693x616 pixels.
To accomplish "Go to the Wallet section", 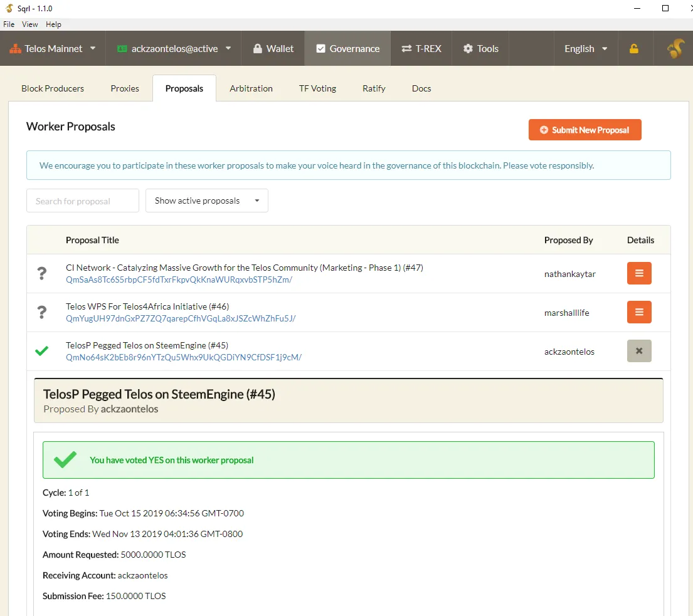I will 273,49.
